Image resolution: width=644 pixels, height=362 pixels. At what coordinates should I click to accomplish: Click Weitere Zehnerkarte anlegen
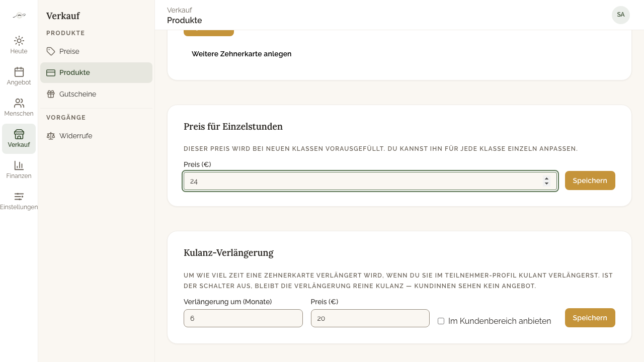pos(242,54)
